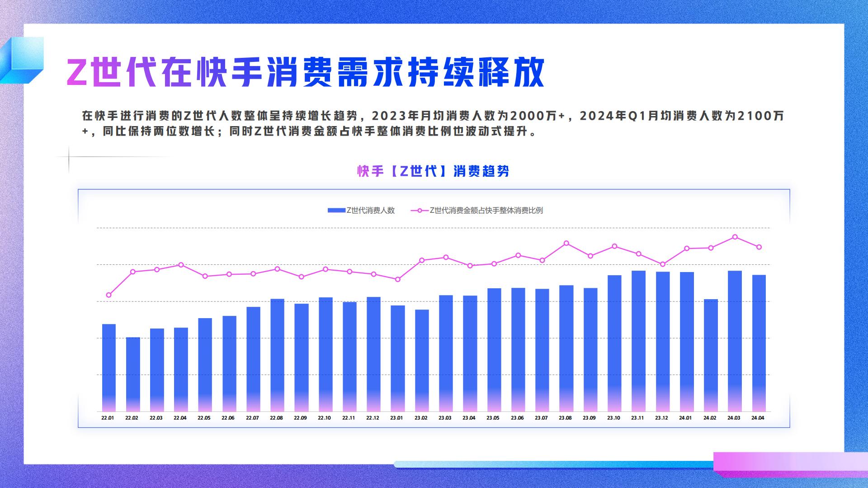Select the blue bar above 23.05
868x488 pixels.
[x=494, y=350]
